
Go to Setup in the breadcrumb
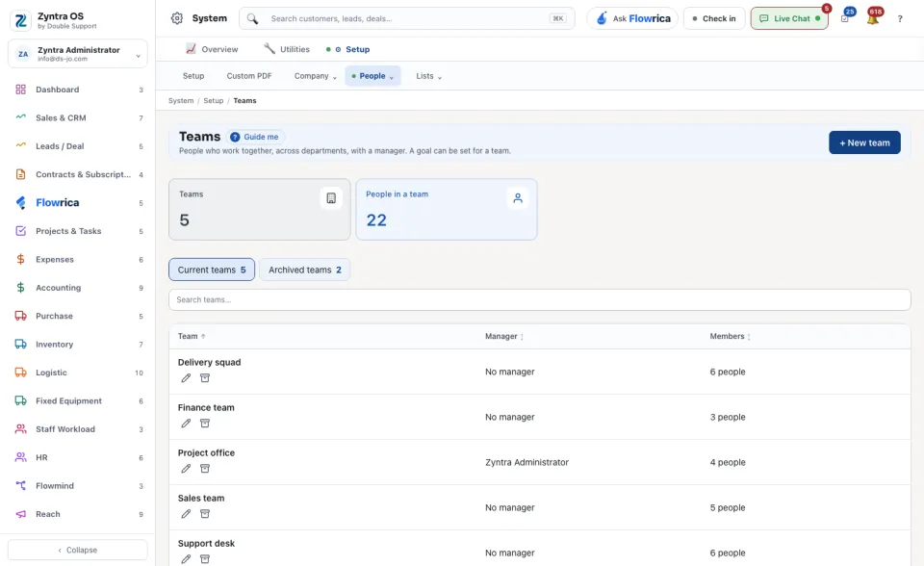(x=214, y=101)
